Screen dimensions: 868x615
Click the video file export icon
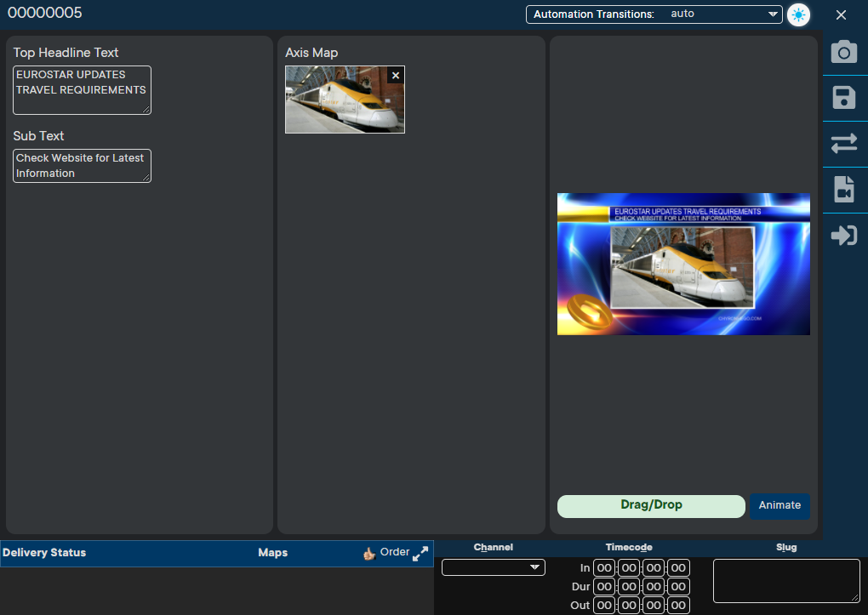pyautogui.click(x=843, y=190)
